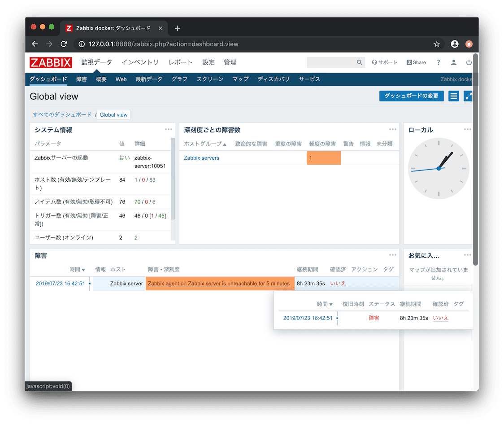Click unreachable for 5 minutes problem
The width and height of the screenshot is (504, 424).
tap(218, 284)
